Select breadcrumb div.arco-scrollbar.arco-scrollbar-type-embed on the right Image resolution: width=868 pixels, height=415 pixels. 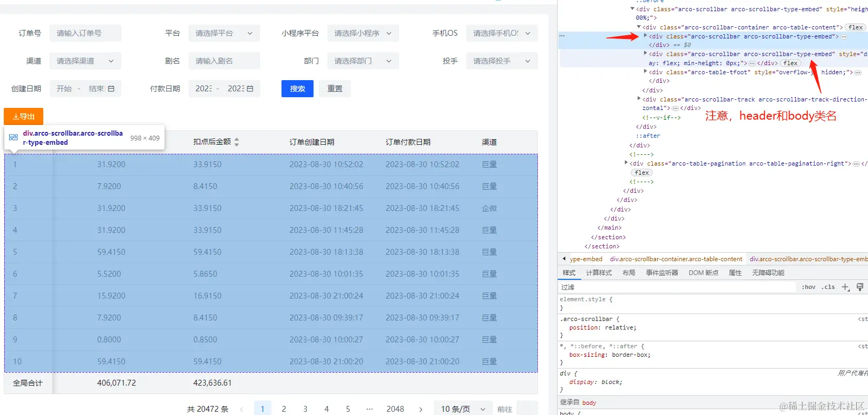808,259
